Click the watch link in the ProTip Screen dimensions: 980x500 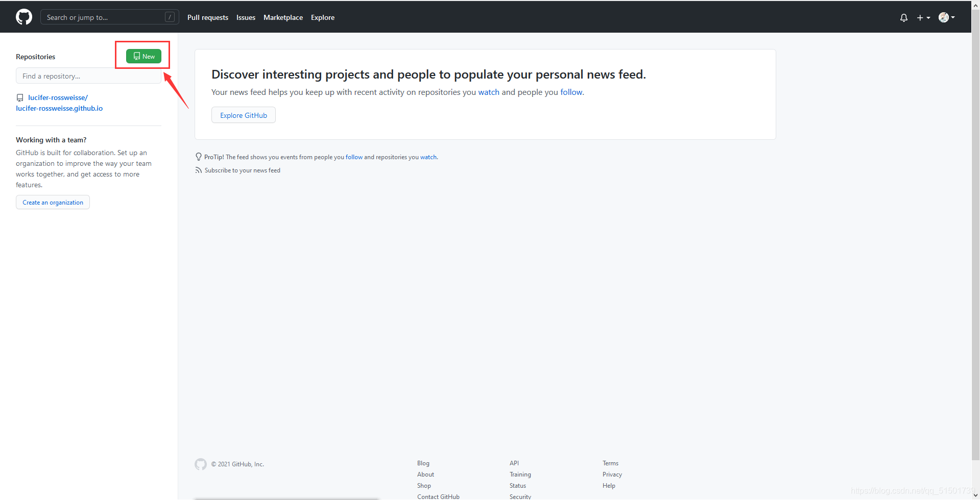click(428, 157)
